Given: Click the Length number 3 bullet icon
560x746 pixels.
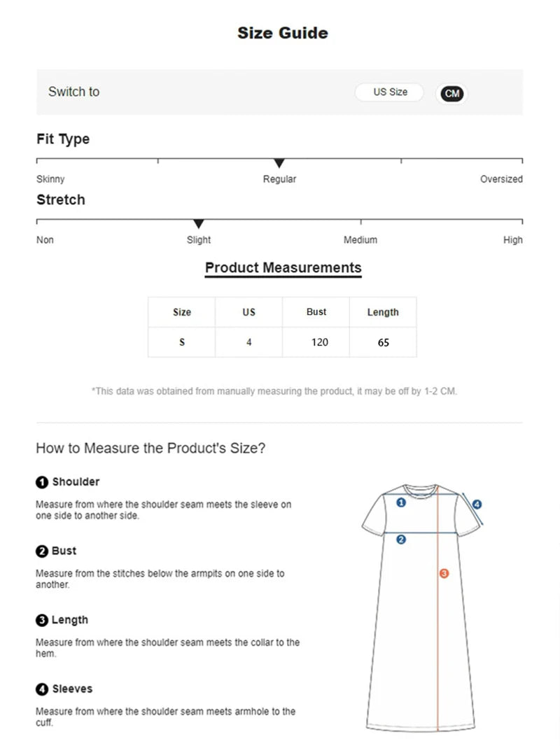Looking at the screenshot, I should coord(42,620).
